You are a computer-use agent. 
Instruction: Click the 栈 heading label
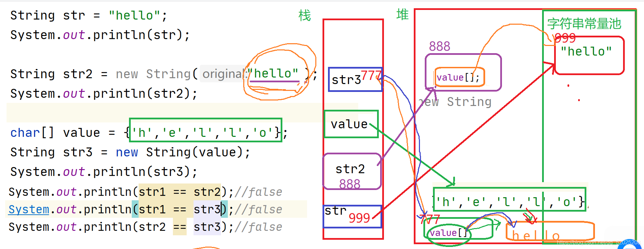pyautogui.click(x=305, y=15)
